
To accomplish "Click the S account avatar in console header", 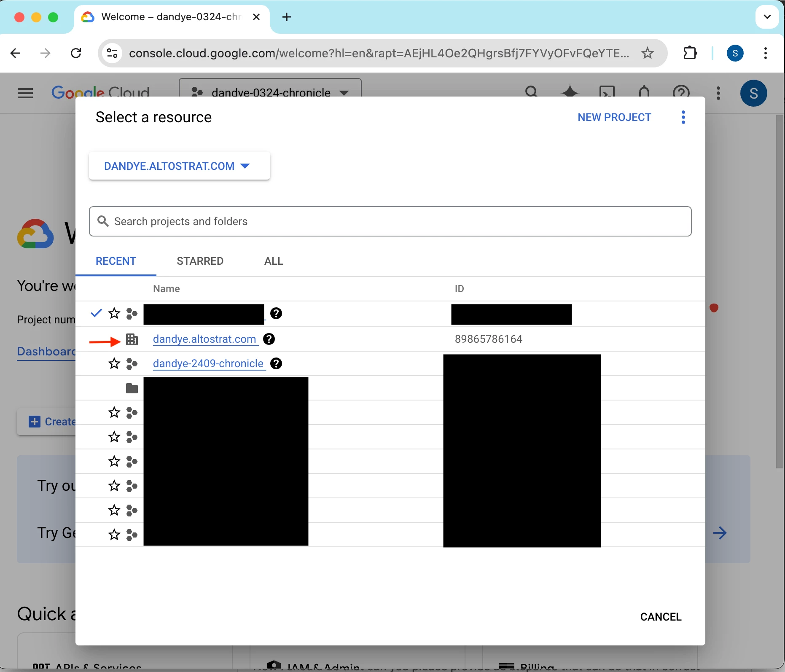I will point(754,93).
